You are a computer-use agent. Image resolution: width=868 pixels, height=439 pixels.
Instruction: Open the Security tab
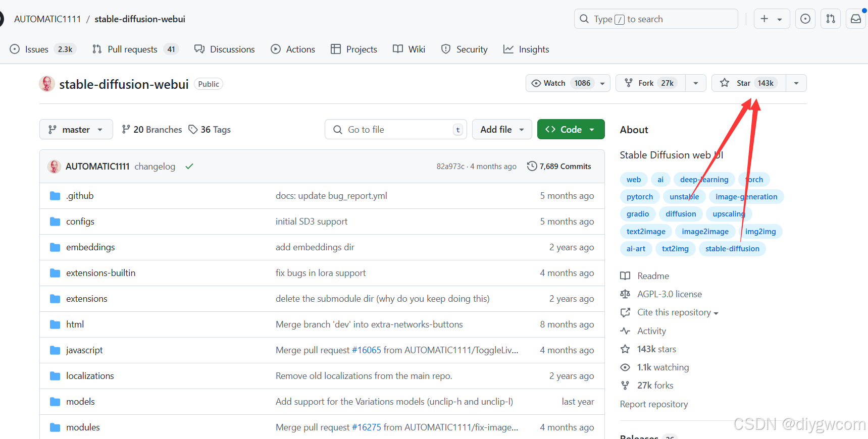[x=465, y=49]
